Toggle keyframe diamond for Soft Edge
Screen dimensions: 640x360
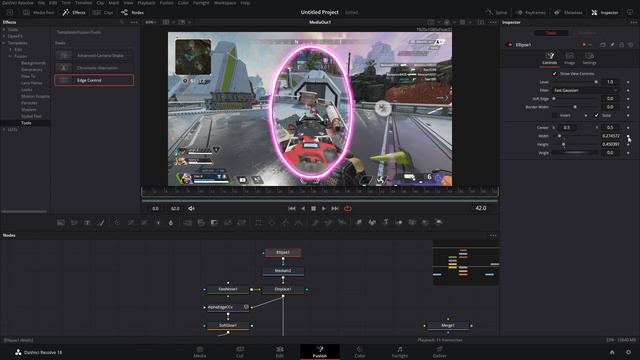tap(628, 99)
